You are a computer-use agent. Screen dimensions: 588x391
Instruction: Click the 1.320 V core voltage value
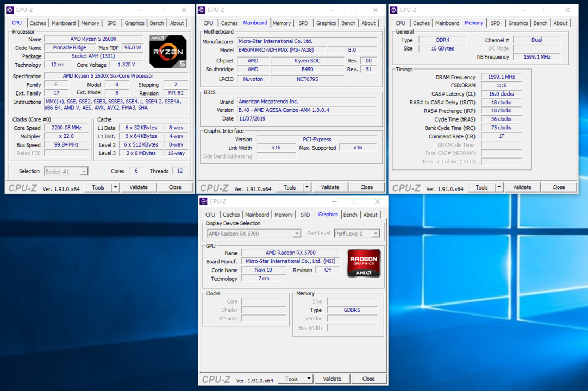127,65
